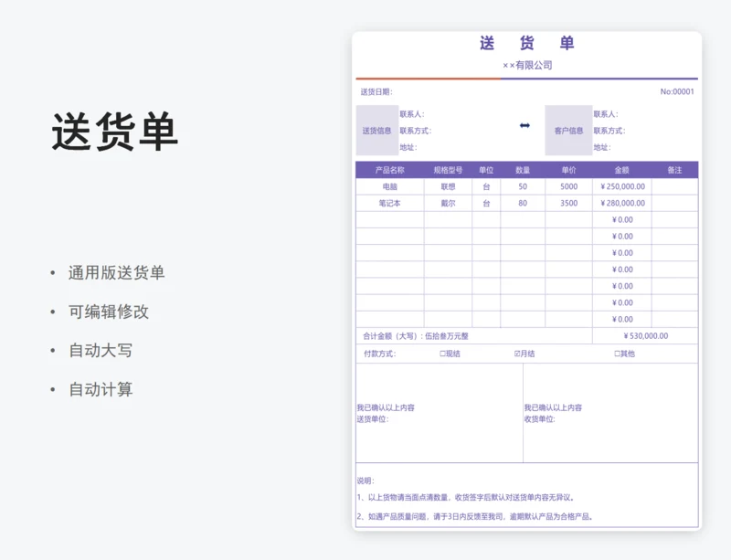This screenshot has height=560, width=731.
Task: Click 联系人 field under 送货信息
Action: pyautogui.click(x=412, y=114)
